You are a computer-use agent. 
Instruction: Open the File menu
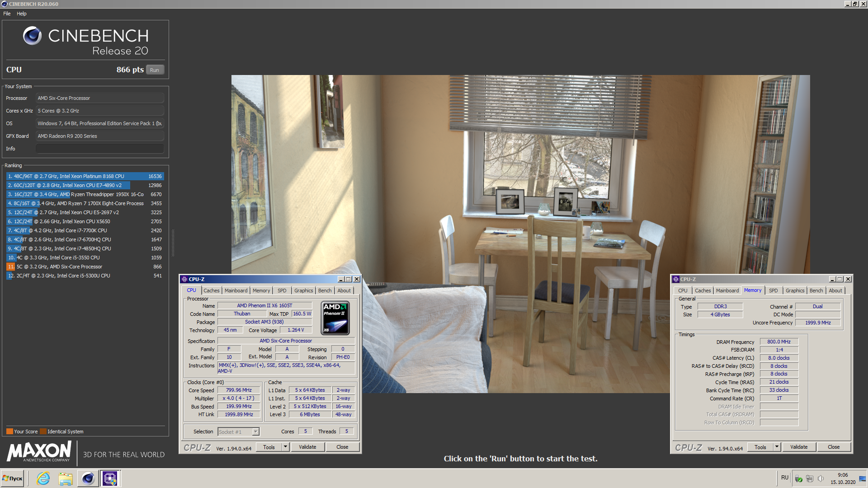[x=7, y=14]
